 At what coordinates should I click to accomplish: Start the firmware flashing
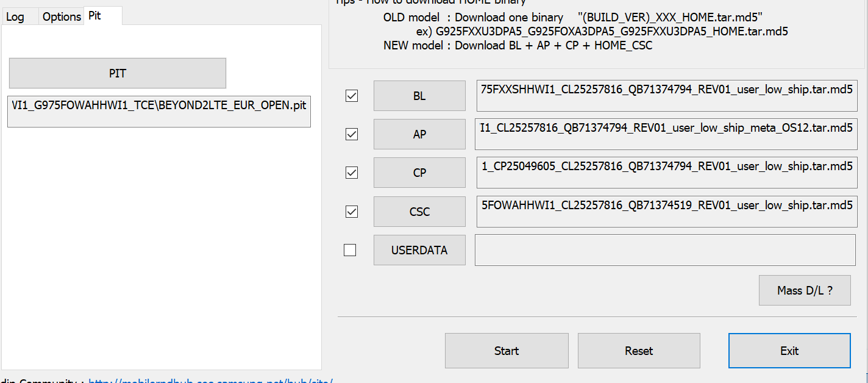[x=507, y=351]
